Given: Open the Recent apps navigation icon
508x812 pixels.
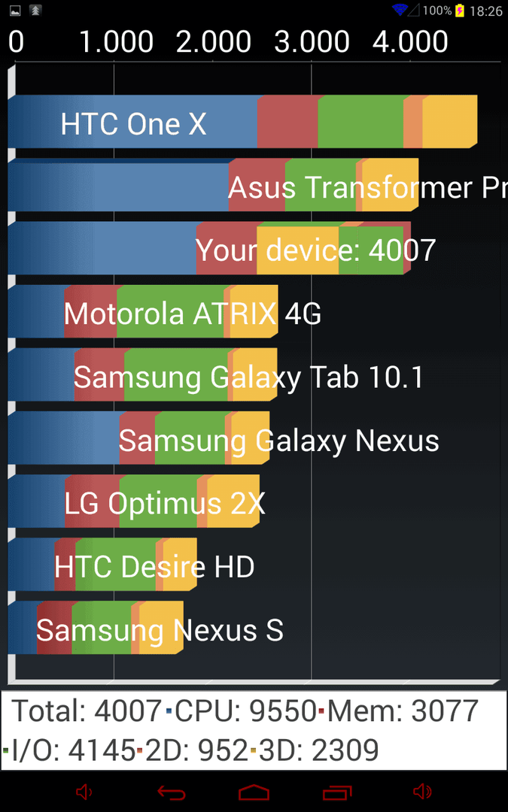Looking at the screenshot, I should pyautogui.click(x=337, y=792).
